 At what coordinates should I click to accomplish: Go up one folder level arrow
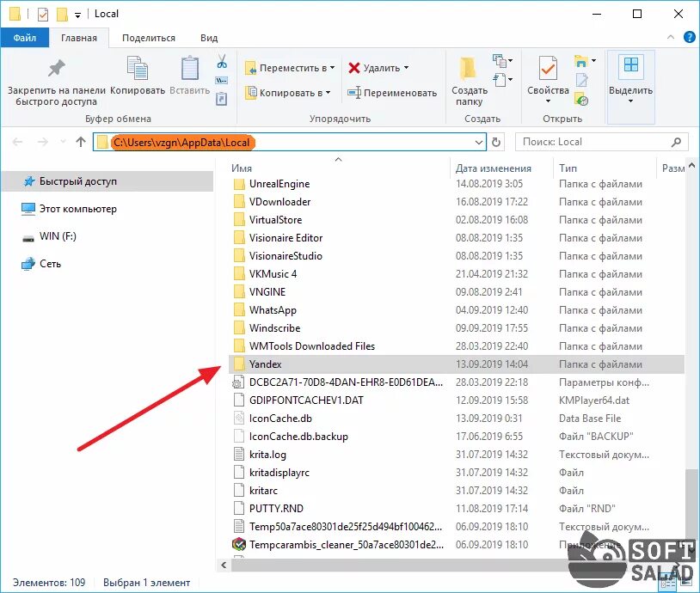pos(81,142)
